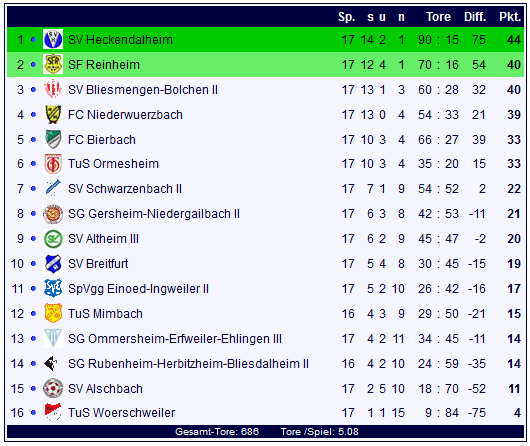Click the SV Alschbach team name

click(105, 389)
